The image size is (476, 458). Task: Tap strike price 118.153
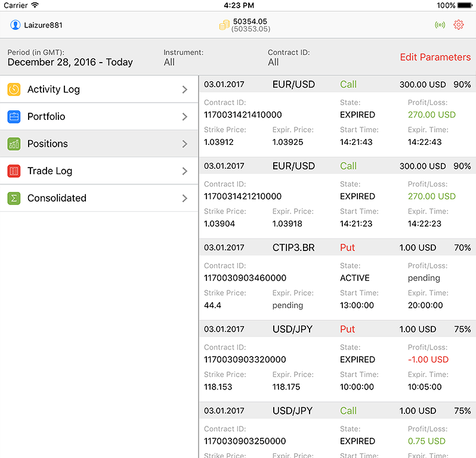(x=218, y=387)
